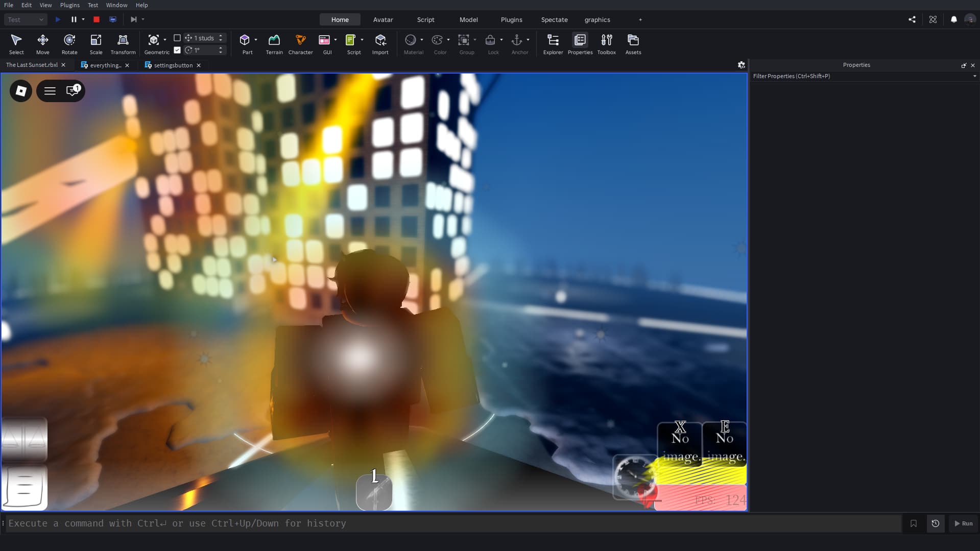Open the Terrain editor
980x551 pixels.
[x=274, y=44]
